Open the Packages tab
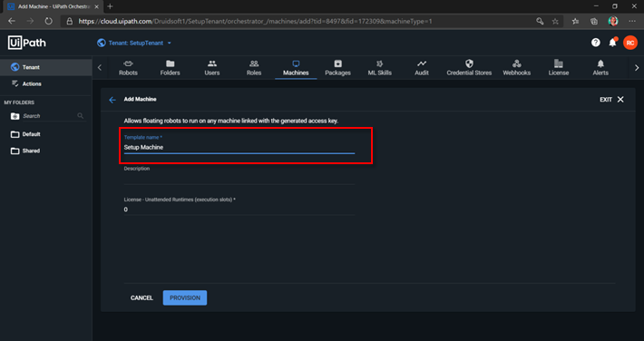The width and height of the screenshot is (644, 341). (x=337, y=68)
